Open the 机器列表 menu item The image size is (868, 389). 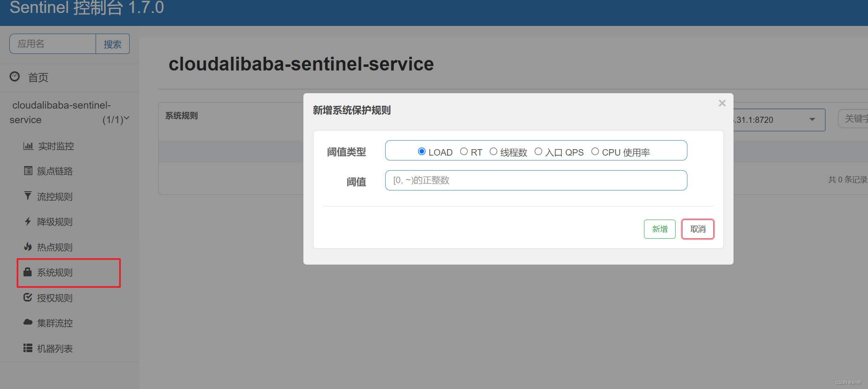point(55,348)
